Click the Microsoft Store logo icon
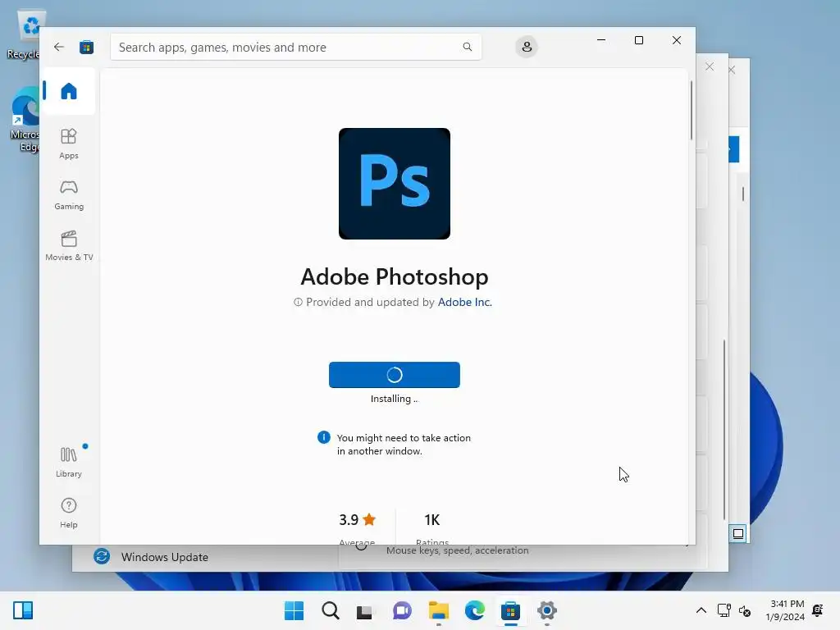 (x=86, y=47)
